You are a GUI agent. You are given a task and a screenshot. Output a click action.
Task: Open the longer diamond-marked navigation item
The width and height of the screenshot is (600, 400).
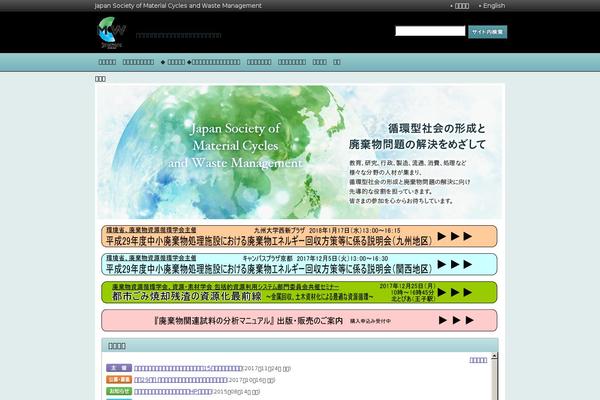(214, 62)
